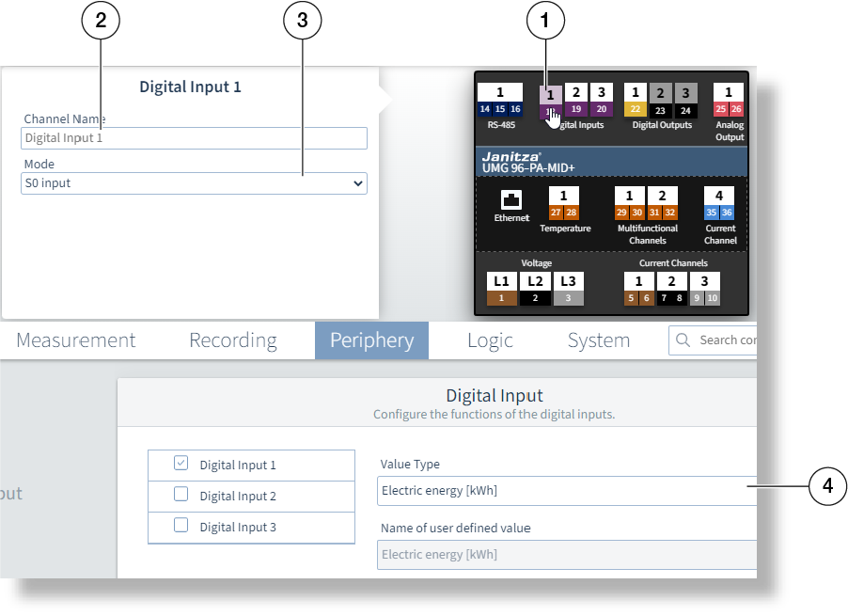Click the search magnifier icon
The height and width of the screenshot is (616, 848).
click(683, 340)
